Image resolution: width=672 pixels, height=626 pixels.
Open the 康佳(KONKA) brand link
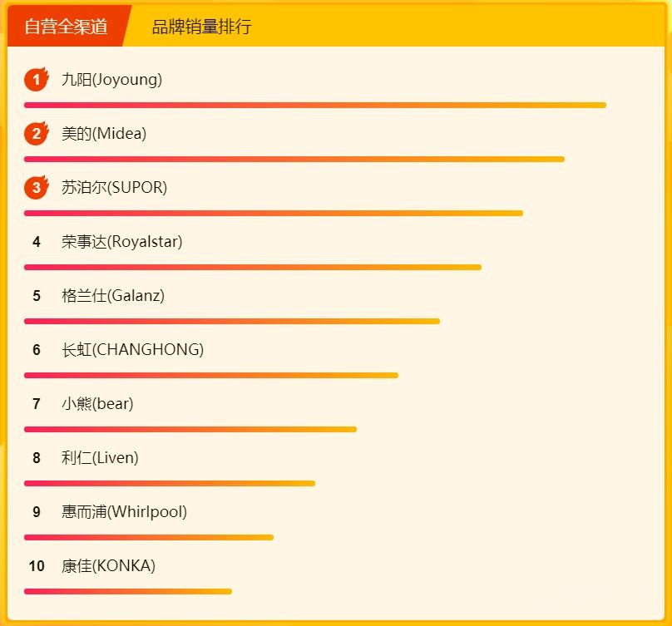pyautogui.click(x=108, y=566)
